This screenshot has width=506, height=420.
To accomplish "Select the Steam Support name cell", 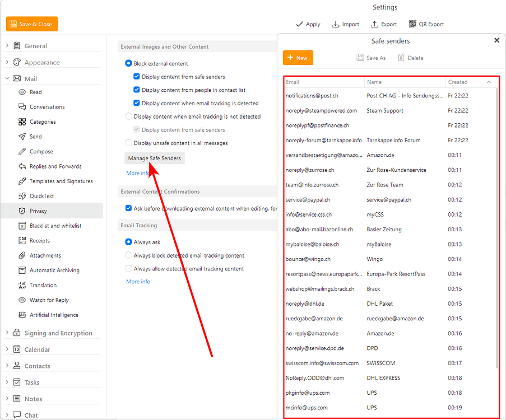I will click(x=384, y=110).
